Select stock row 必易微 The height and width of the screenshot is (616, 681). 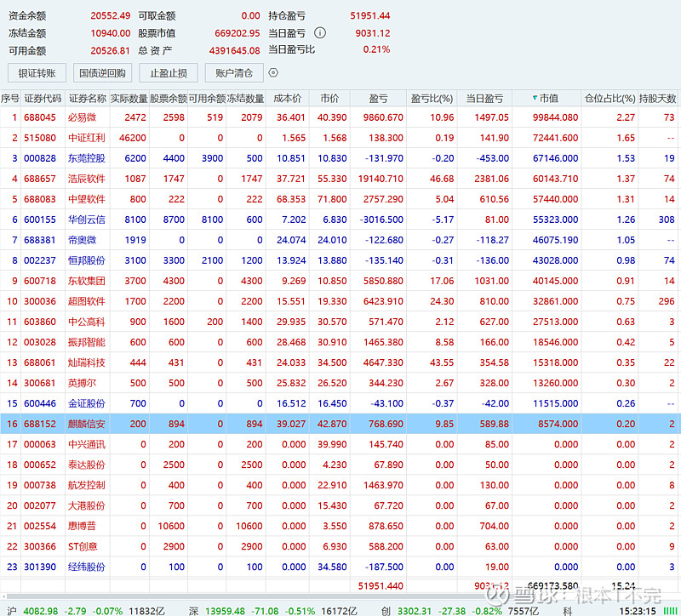(x=339, y=117)
